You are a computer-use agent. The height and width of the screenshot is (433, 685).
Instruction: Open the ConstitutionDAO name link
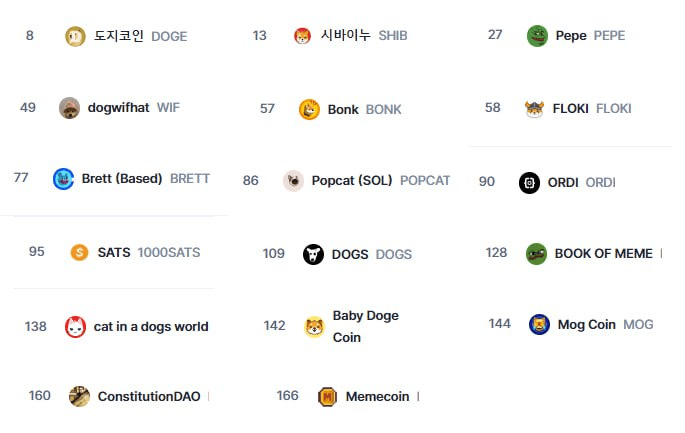149,396
